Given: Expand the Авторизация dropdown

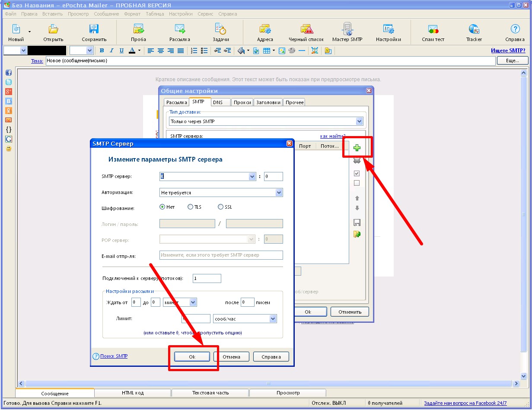Looking at the screenshot, I should (279, 193).
